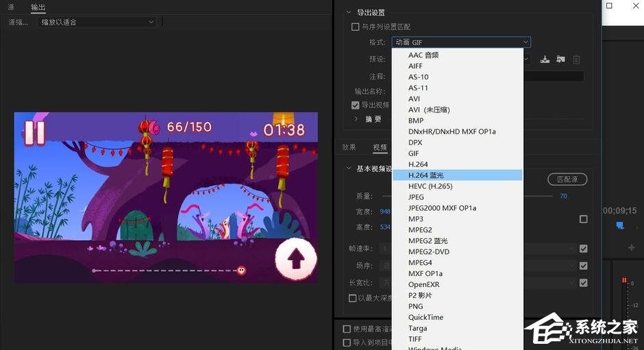This screenshot has height=350, width=644.
Task: Click the 高度 value field
Action: coord(385,227)
